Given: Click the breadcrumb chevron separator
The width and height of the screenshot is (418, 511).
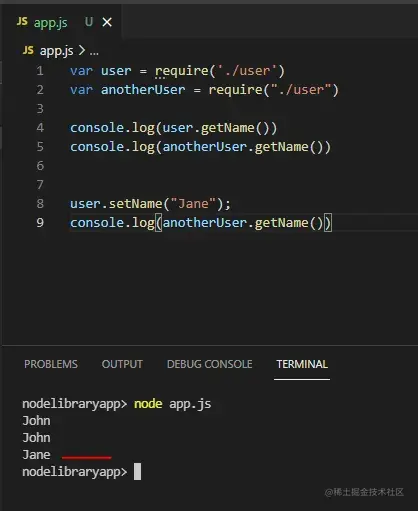Looking at the screenshot, I should pos(82,51).
